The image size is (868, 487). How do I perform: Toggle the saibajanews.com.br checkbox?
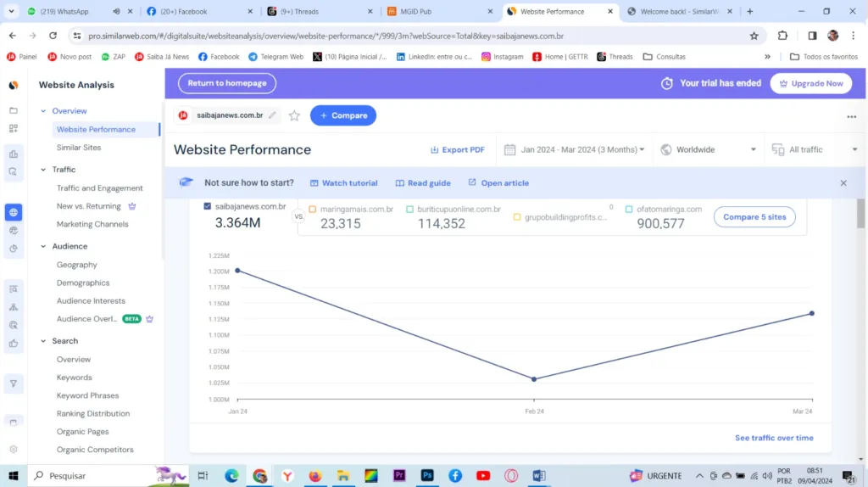click(x=208, y=206)
